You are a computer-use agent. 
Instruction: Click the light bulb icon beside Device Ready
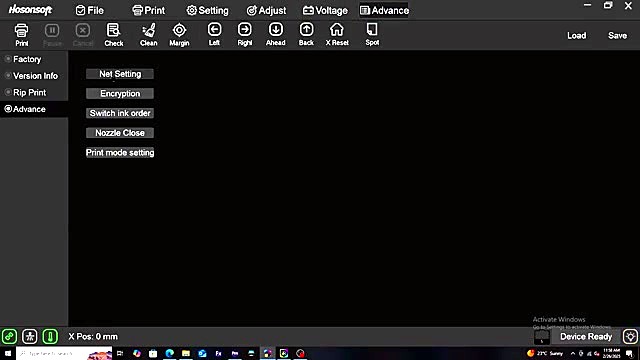point(630,337)
